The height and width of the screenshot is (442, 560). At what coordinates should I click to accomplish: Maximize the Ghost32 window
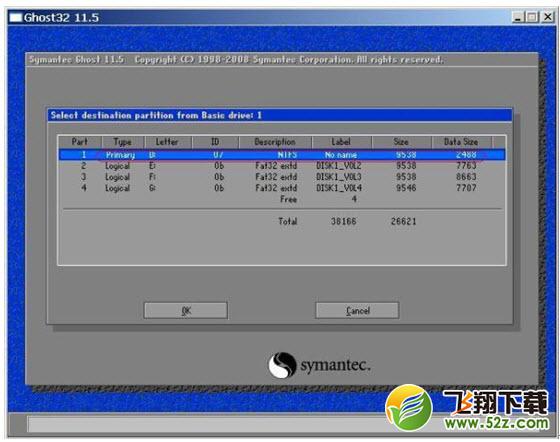(532, 17)
